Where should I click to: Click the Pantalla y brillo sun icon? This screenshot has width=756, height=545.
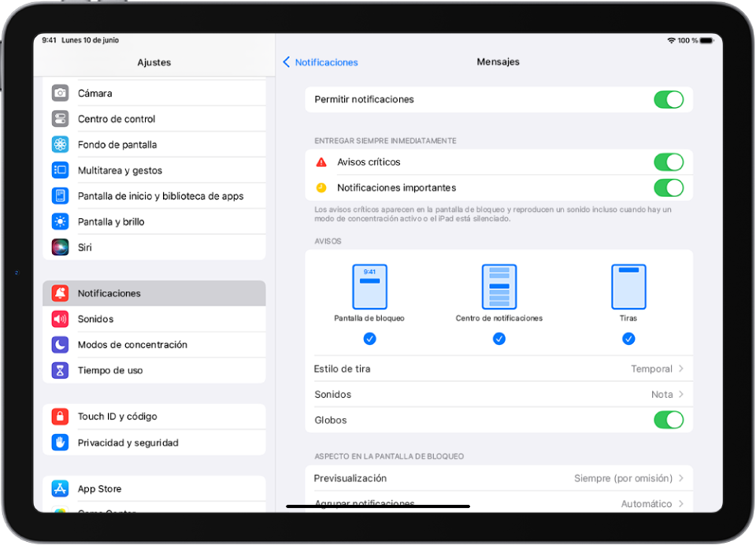(60, 221)
